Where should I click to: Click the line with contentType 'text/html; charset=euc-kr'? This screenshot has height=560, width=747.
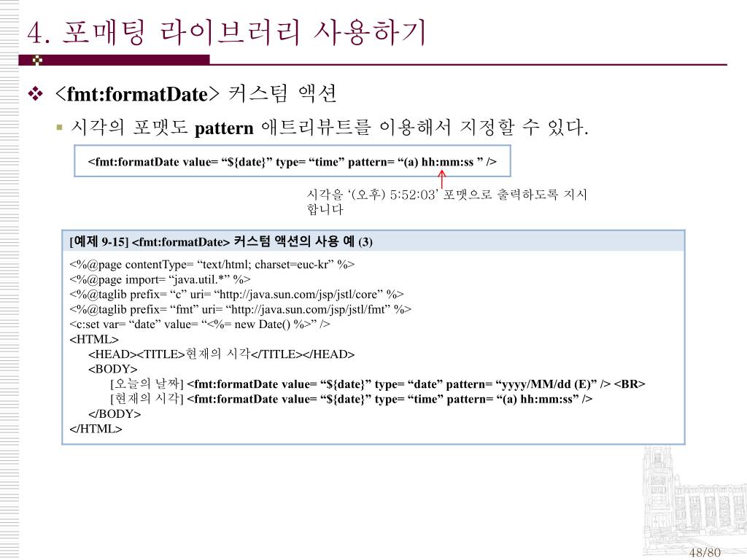(x=212, y=264)
